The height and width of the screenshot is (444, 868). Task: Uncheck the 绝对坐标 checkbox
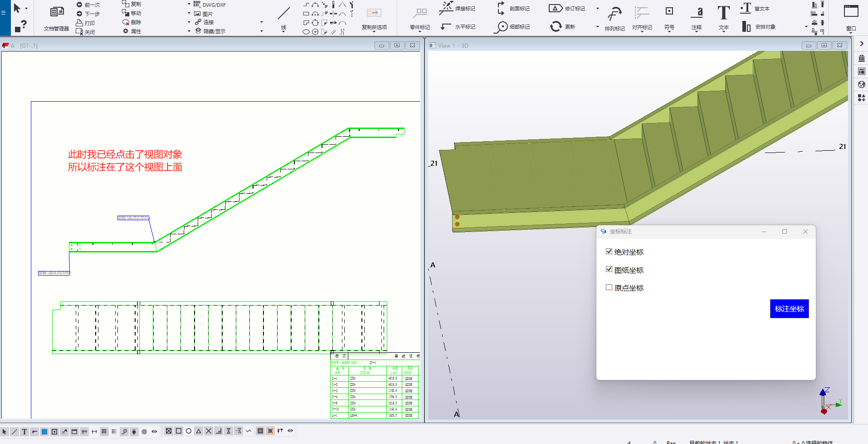609,252
